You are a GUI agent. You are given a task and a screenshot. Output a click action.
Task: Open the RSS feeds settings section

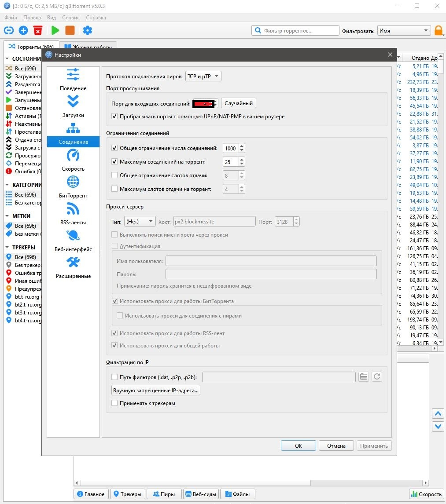click(73, 209)
